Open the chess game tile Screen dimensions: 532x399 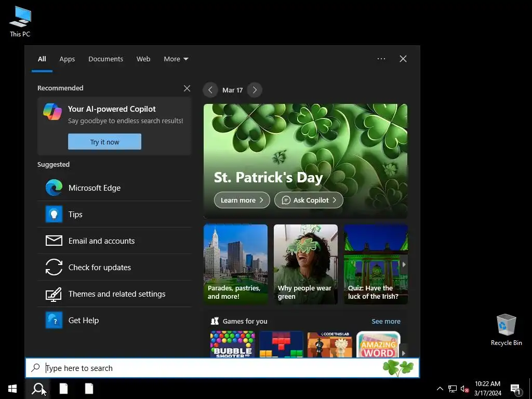pos(330,344)
